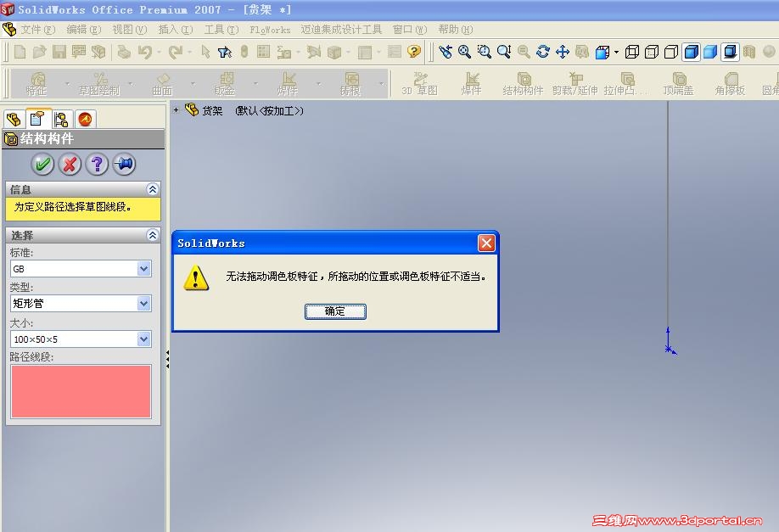Pin the PropertyManager with the push-pin
The height and width of the screenshot is (532, 779).
[125, 164]
